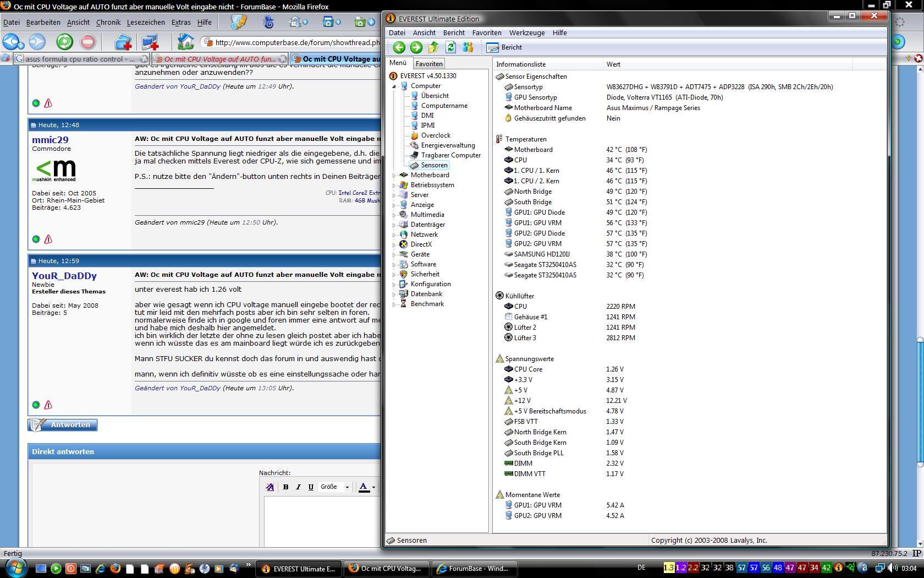The width and height of the screenshot is (924, 578).
Task: Expand the Anzeige tree node
Action: pos(394,205)
